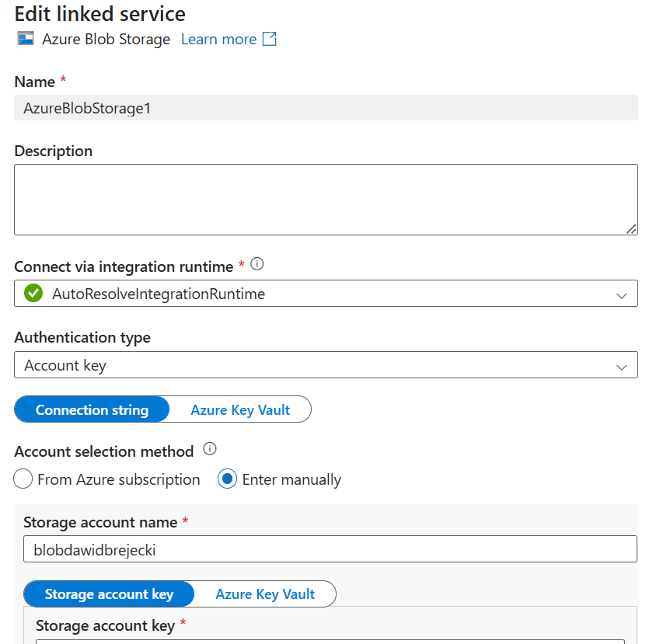Image resolution: width=670 pixels, height=644 pixels.
Task: Click the Account selection method info icon
Action: coord(209,449)
